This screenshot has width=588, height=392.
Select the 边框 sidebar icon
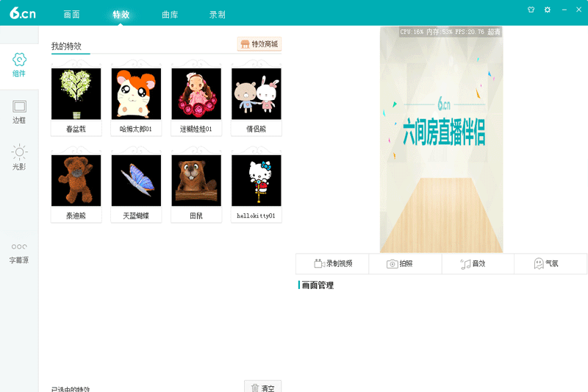pos(19,112)
